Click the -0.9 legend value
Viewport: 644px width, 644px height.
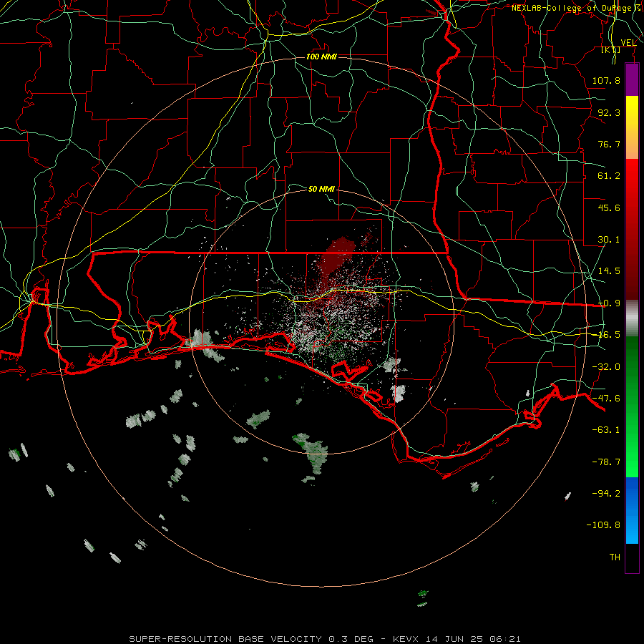[x=609, y=303]
